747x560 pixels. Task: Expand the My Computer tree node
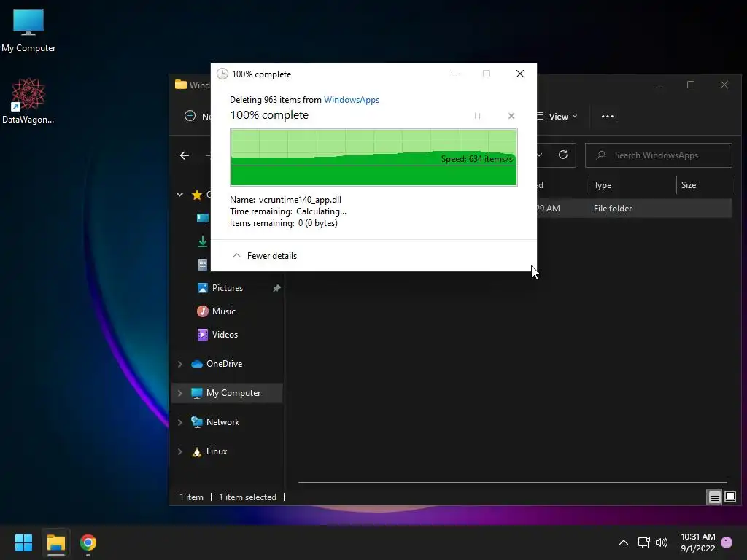point(179,393)
